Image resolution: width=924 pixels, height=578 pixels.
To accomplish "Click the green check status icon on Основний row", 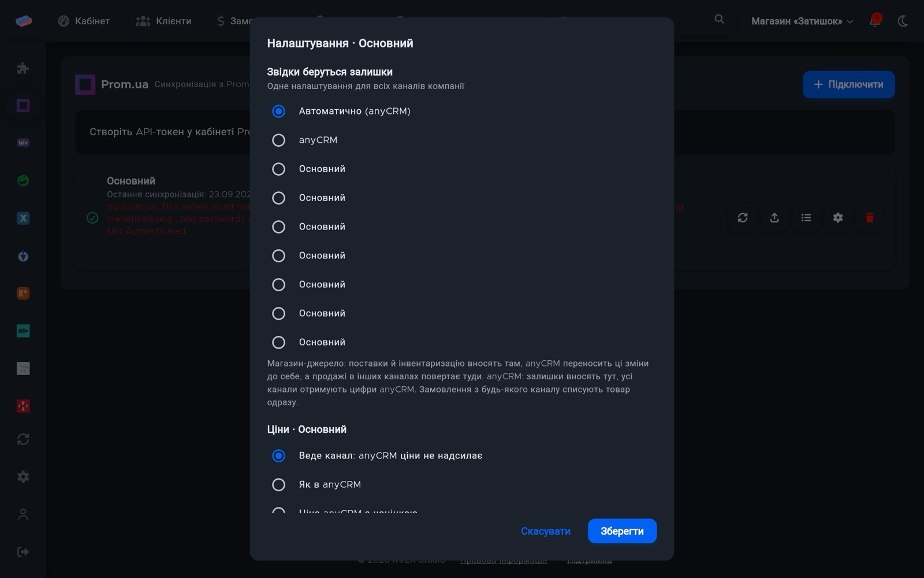I will (x=92, y=218).
